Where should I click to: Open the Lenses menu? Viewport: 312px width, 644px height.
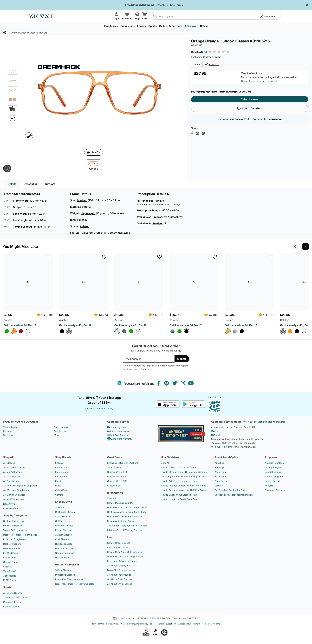[141, 26]
